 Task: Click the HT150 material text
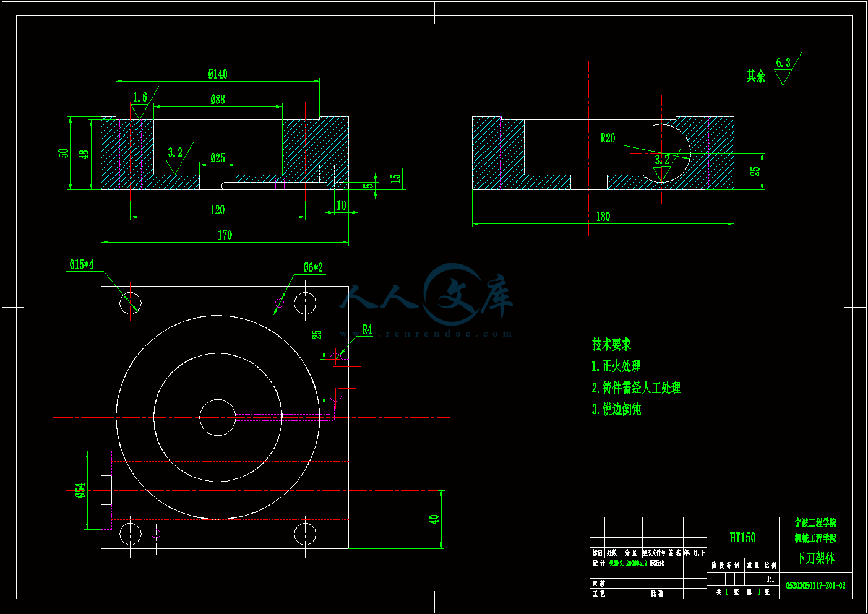742,537
